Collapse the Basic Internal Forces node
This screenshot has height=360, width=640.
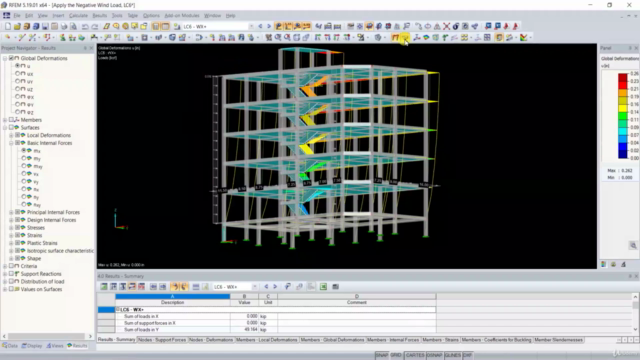click(x=11, y=143)
